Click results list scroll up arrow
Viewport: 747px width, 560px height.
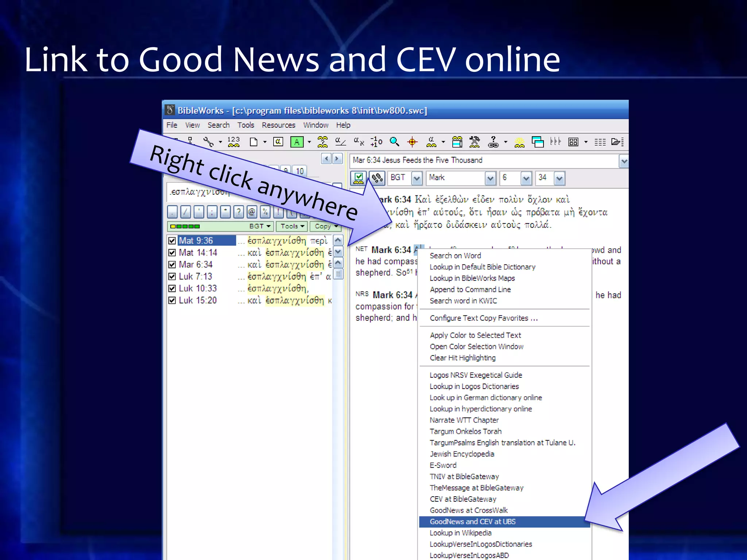click(x=338, y=241)
